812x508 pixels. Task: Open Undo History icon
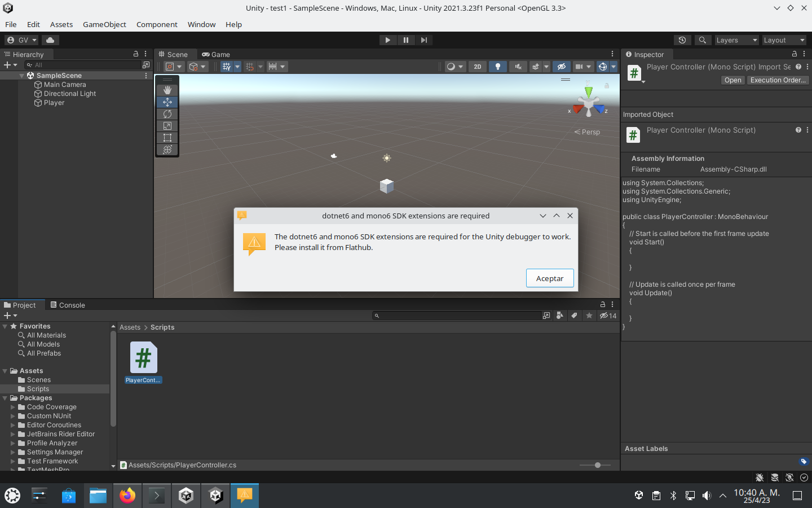tap(682, 40)
